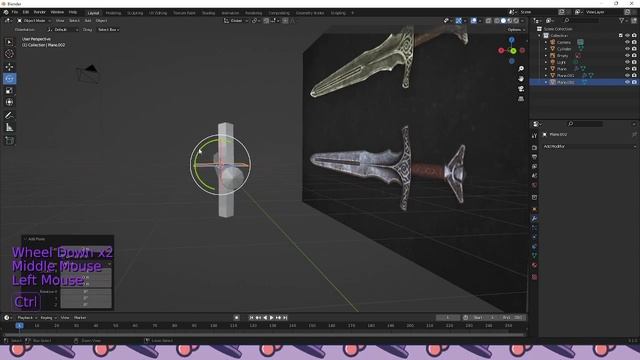This screenshot has width=640, height=360.
Task: Toggle the camera view icon
Action: tap(521, 89)
